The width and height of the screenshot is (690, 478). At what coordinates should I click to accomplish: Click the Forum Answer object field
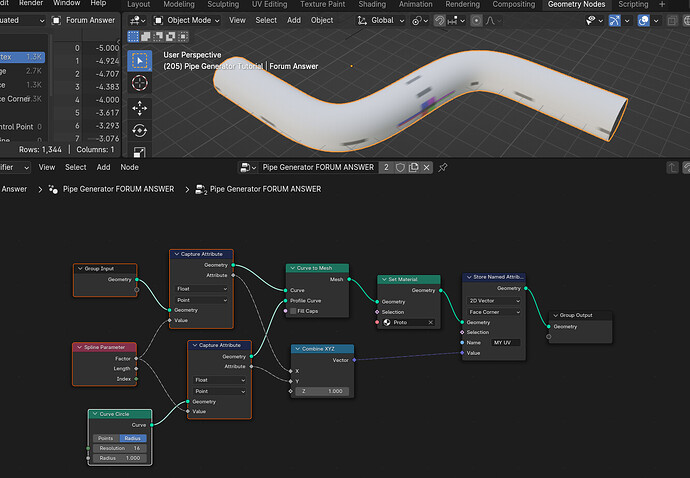[84, 20]
